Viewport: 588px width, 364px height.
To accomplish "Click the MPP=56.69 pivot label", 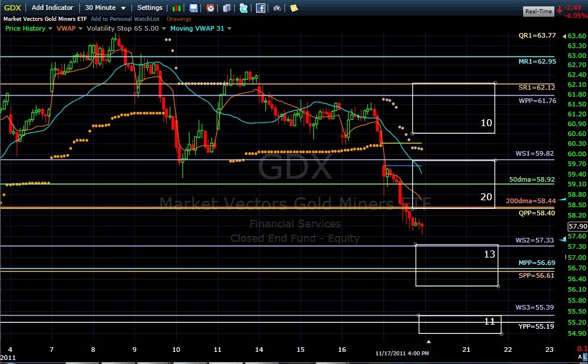I will [536, 263].
